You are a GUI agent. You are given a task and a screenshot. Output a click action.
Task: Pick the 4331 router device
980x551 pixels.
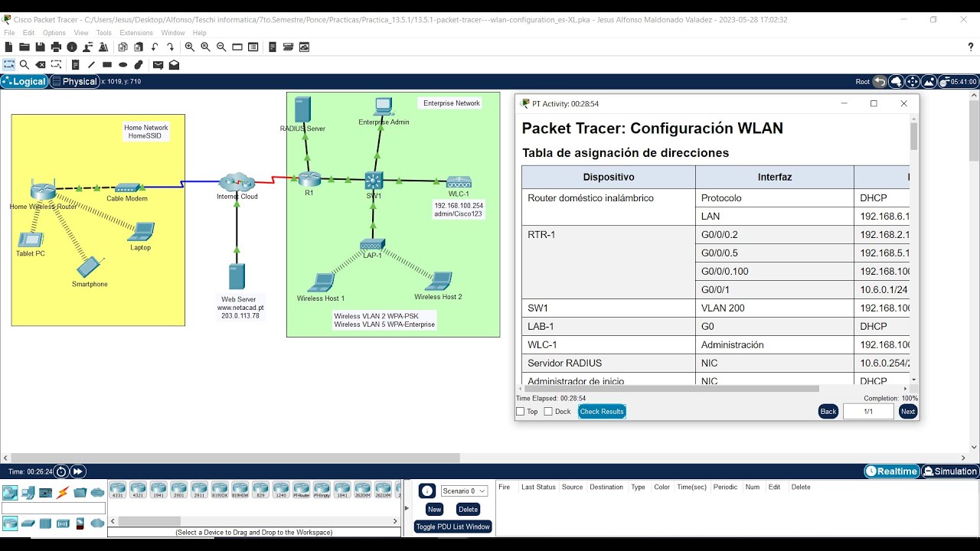coord(118,490)
